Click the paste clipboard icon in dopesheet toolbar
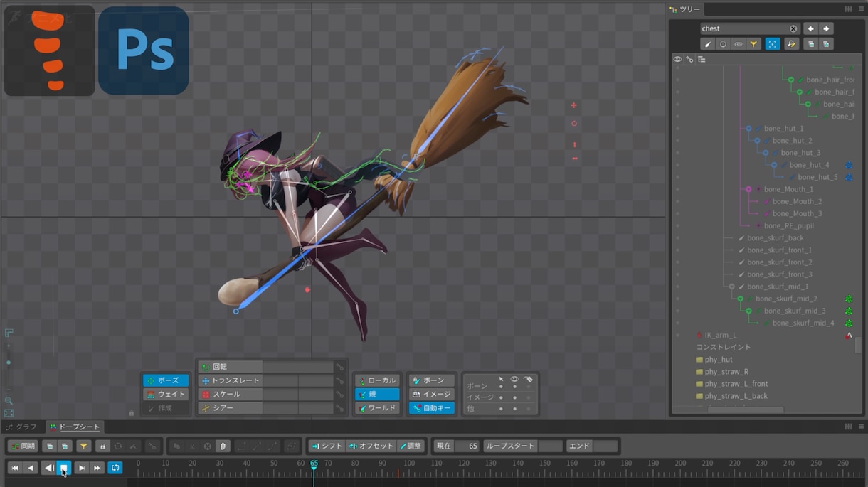This screenshot has width=868, height=487. pyautogui.click(x=223, y=446)
